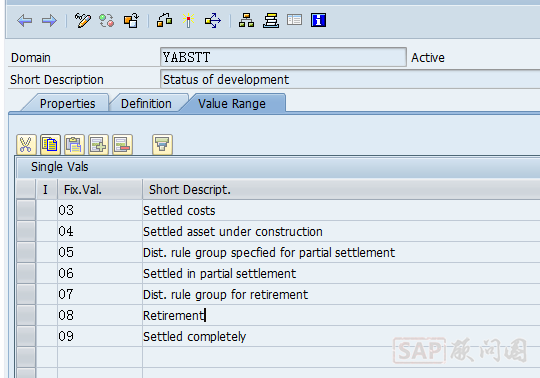Select row selector for value 08
Screen dimensions: 540x378
(26, 315)
